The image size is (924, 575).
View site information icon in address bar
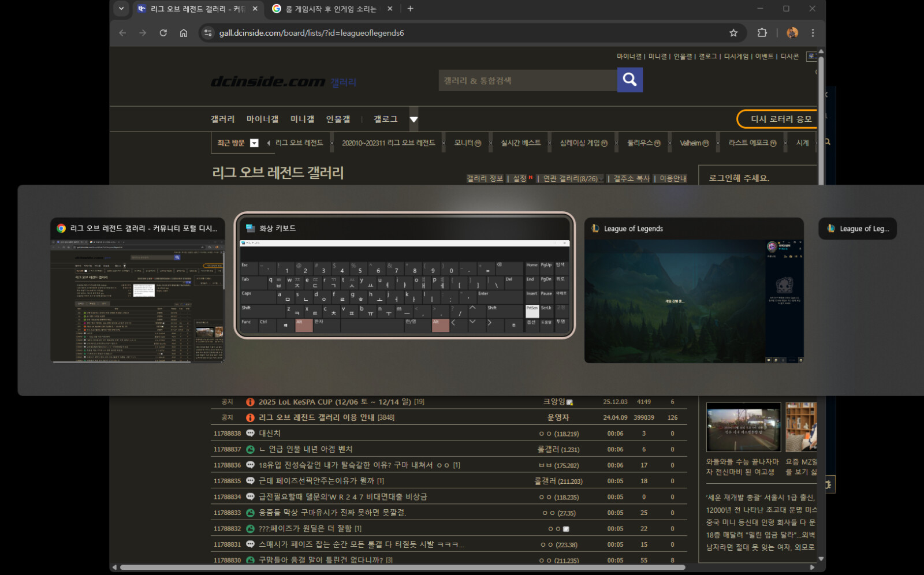click(208, 33)
